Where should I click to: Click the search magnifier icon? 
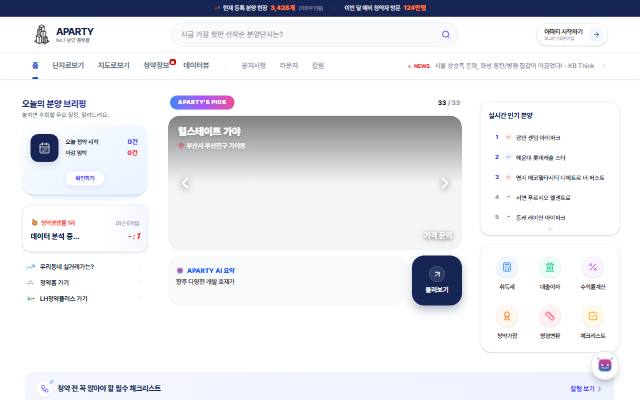pyautogui.click(x=446, y=34)
